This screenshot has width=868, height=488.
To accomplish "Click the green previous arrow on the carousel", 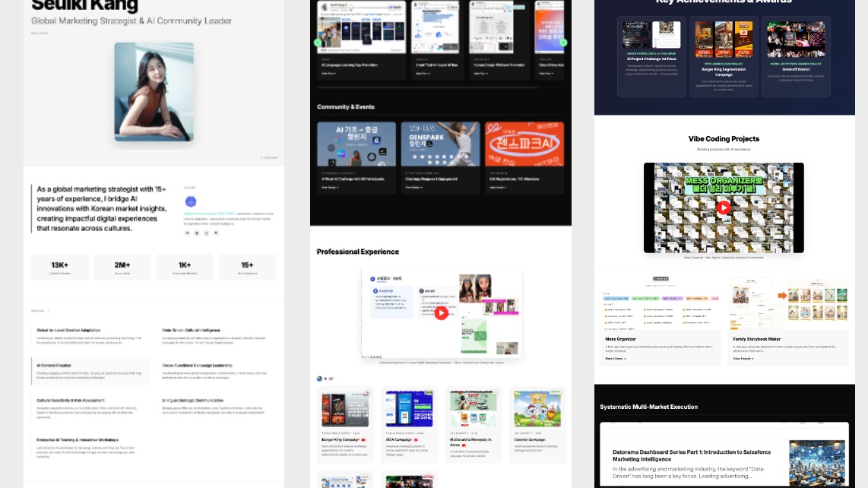I will point(318,43).
